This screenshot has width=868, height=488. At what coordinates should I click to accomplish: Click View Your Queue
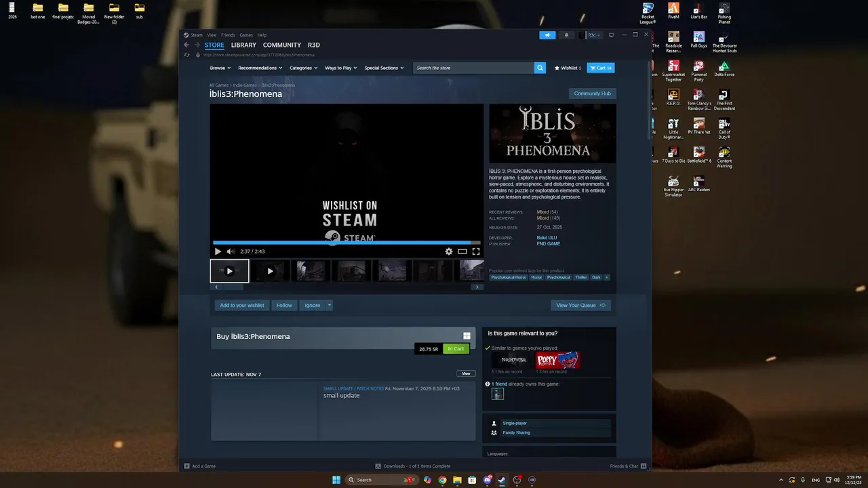(x=580, y=305)
